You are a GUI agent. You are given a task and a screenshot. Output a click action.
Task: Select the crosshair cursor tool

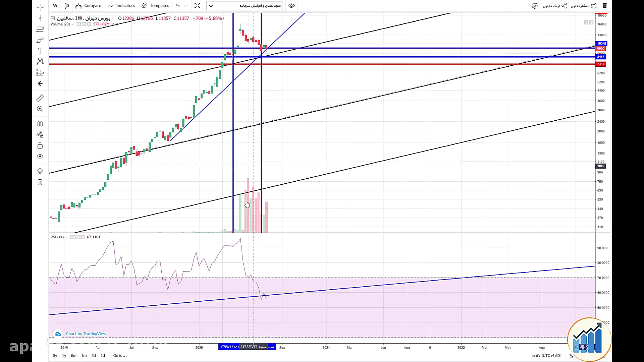click(40, 7)
